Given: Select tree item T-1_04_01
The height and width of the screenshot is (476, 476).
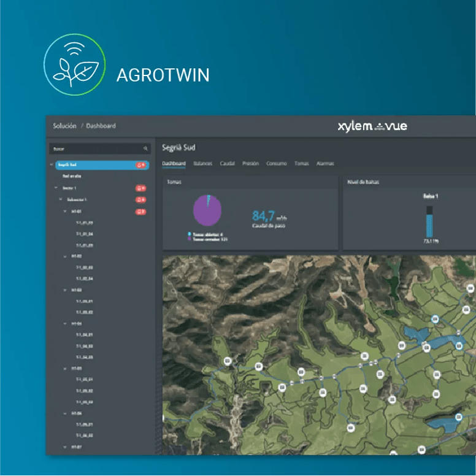Looking at the screenshot, I should click(85, 335).
